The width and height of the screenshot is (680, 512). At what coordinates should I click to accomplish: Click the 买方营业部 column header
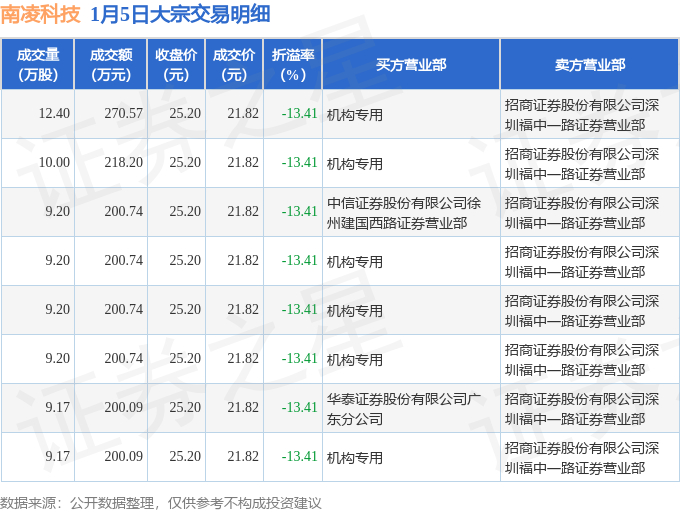411,65
